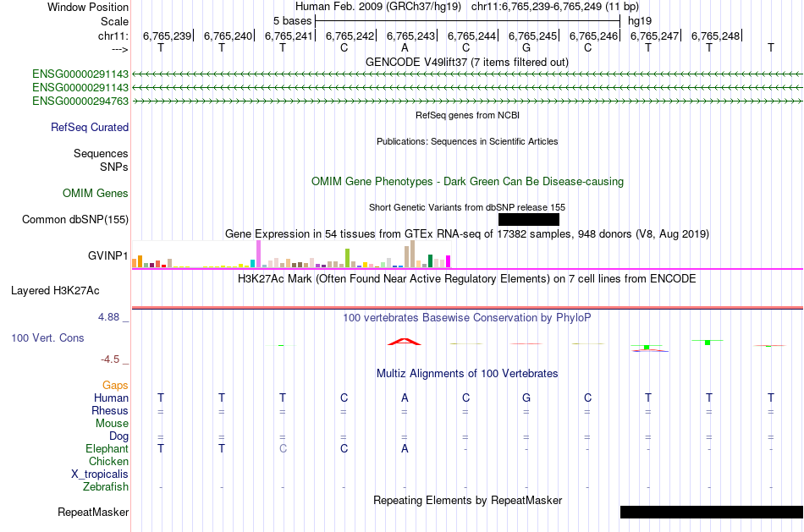Viewport: 804px width, 532px height.
Task: Click the position label 6,765,241
Action: click(x=289, y=36)
